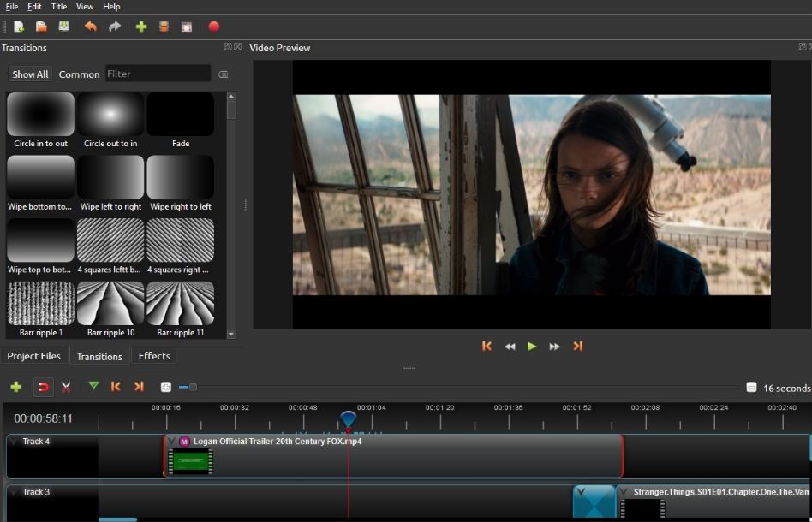The height and width of the screenshot is (522, 812).
Task: Select the Barr ripple 10 transition
Action: click(x=110, y=310)
